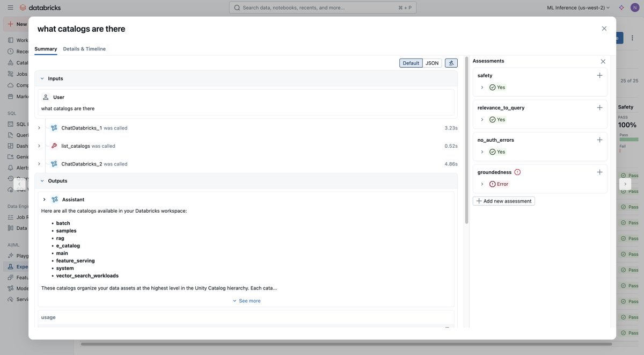This screenshot has height=355, width=644.
Task: Switch view to Default mode
Action: (411, 63)
